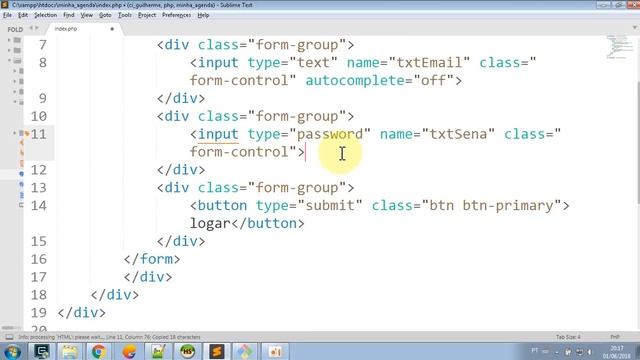Place cursor in the "autocomplete" attribute
This screenshot has height=360, width=640.
click(x=355, y=81)
